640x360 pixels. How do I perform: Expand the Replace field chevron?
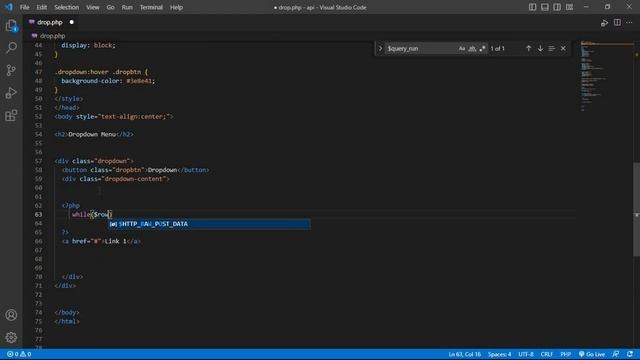click(x=380, y=48)
